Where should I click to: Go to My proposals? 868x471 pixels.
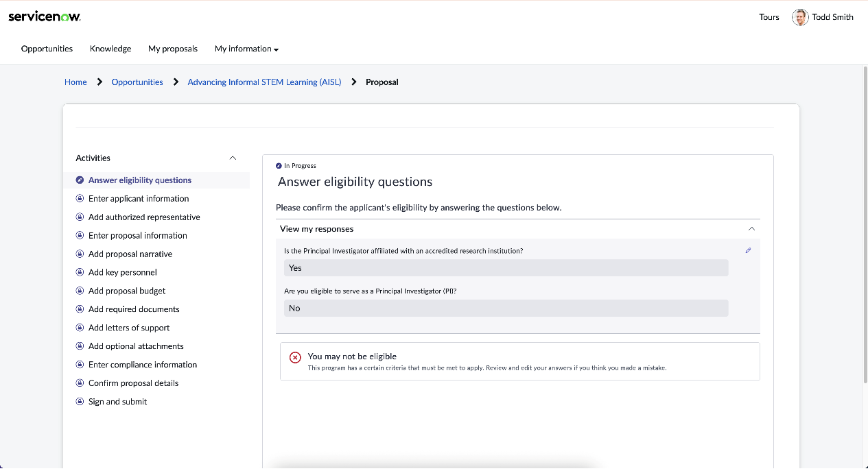coord(173,49)
